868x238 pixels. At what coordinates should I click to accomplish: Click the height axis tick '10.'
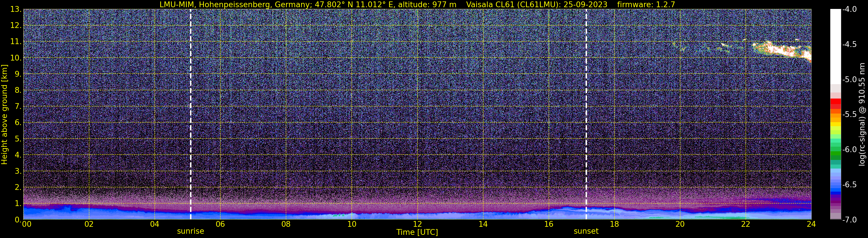[x=16, y=58]
